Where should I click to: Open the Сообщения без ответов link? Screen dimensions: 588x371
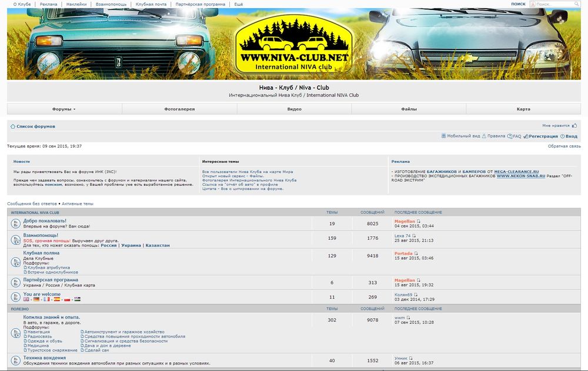(32, 203)
